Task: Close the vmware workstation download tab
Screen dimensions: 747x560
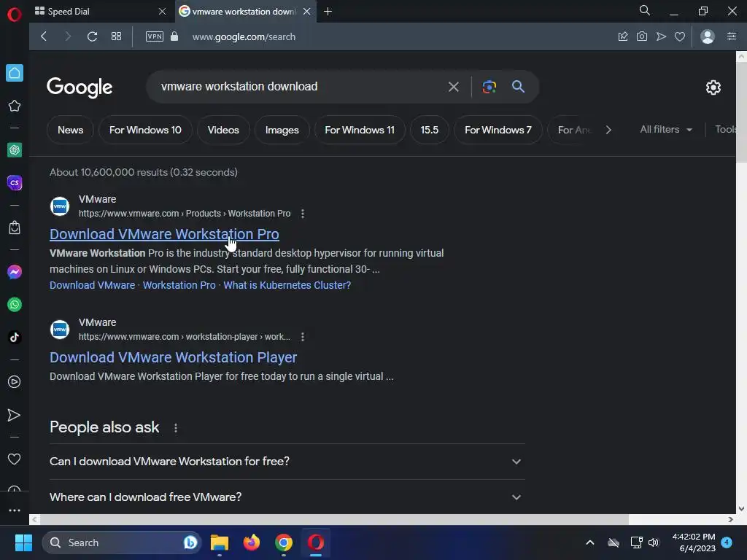Action: tap(307, 12)
